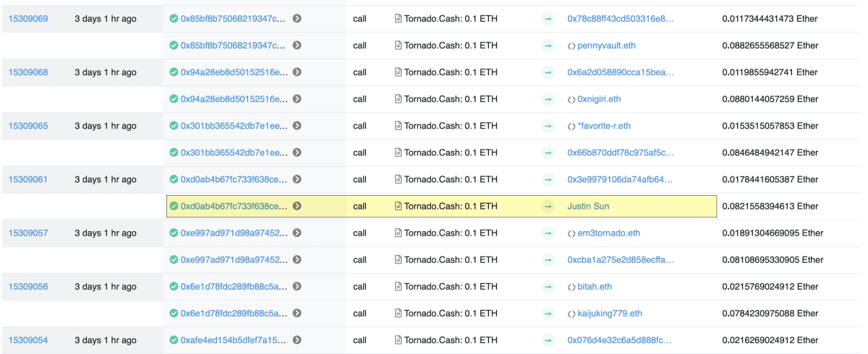This screenshot has width=868, height=354.
Task: Open Tornado.Cash: 0.1 ETH in bitah.eth row
Action: [x=451, y=286]
